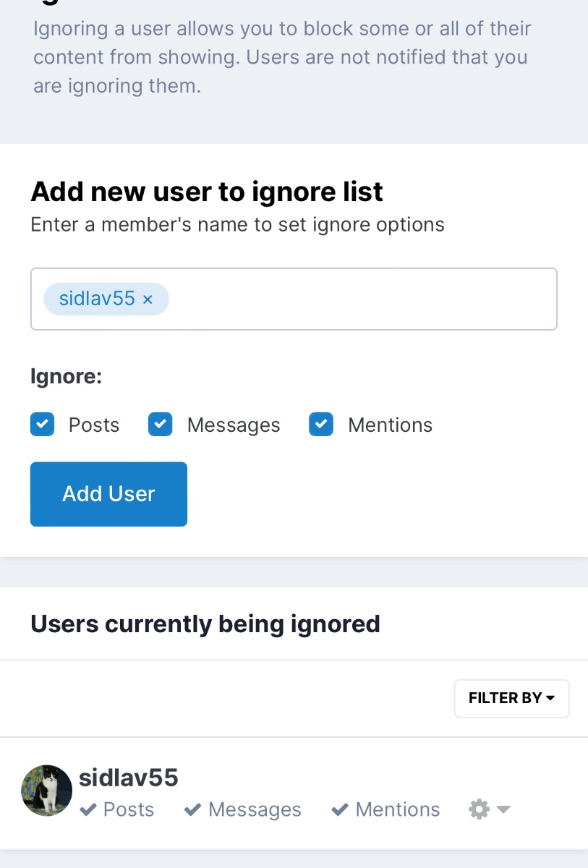
Task: Click the 'Users currently being ignored' heading
Action: 205,624
